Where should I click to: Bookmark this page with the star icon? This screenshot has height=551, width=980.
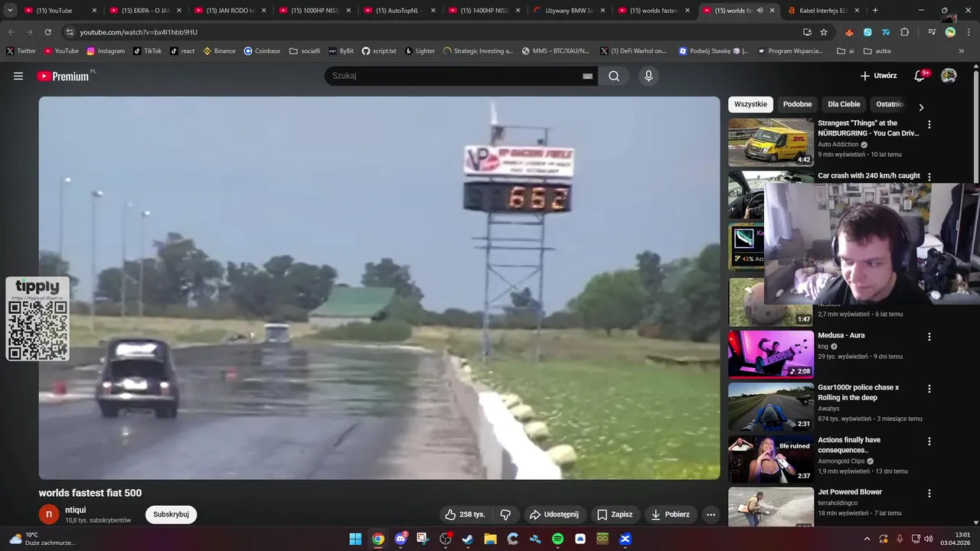[824, 32]
